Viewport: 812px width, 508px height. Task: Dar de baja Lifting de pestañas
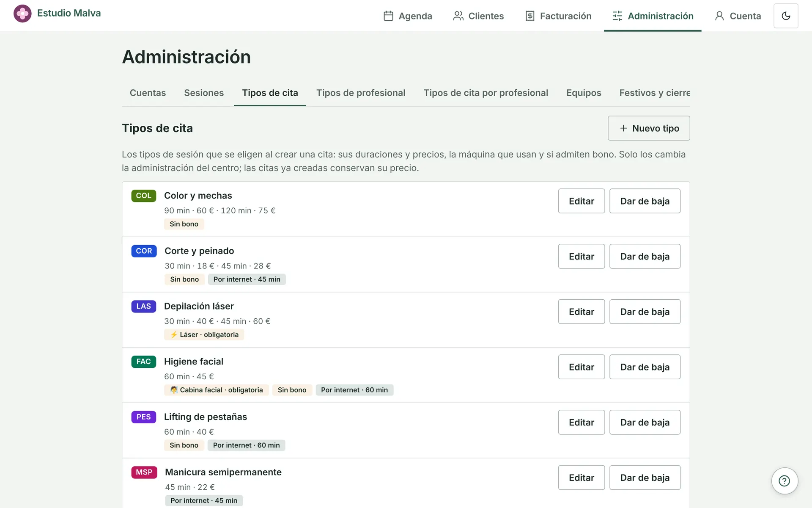tap(645, 422)
